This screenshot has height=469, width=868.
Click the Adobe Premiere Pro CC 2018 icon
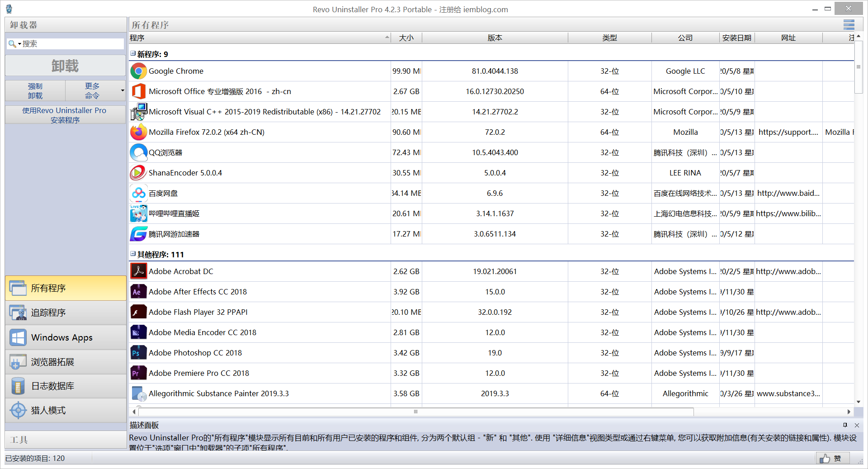(139, 373)
